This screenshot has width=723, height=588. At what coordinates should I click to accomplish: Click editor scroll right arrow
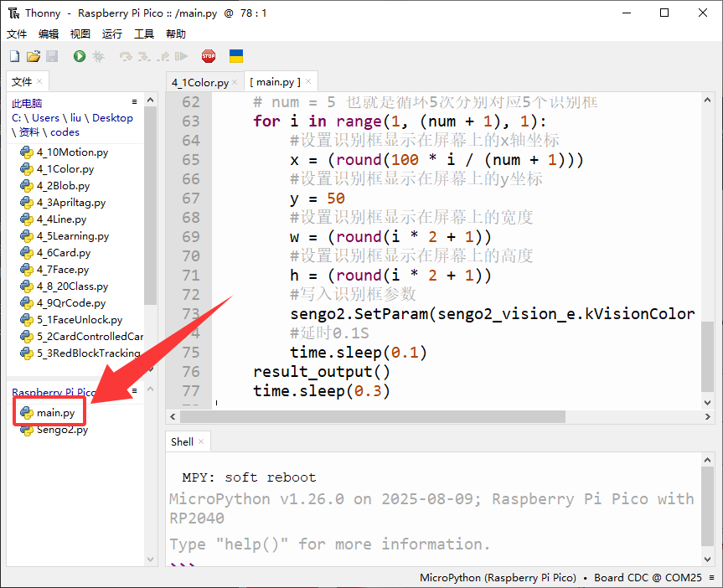(707, 417)
